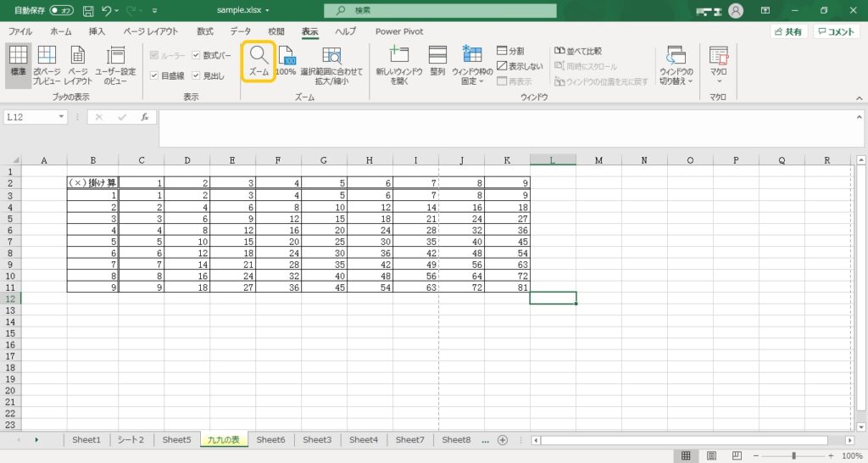The height and width of the screenshot is (463, 868).
Task: Click the Share (共有) button
Action: (788, 31)
